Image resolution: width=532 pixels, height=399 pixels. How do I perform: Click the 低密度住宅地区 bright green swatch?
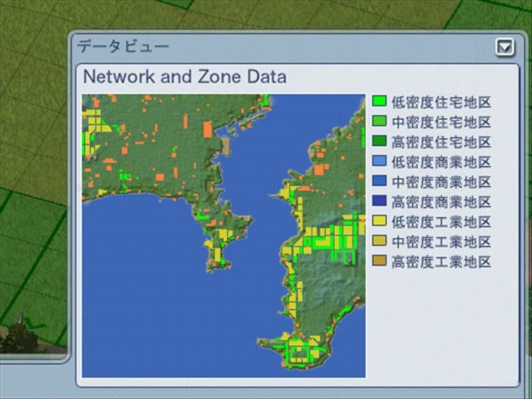(379, 101)
